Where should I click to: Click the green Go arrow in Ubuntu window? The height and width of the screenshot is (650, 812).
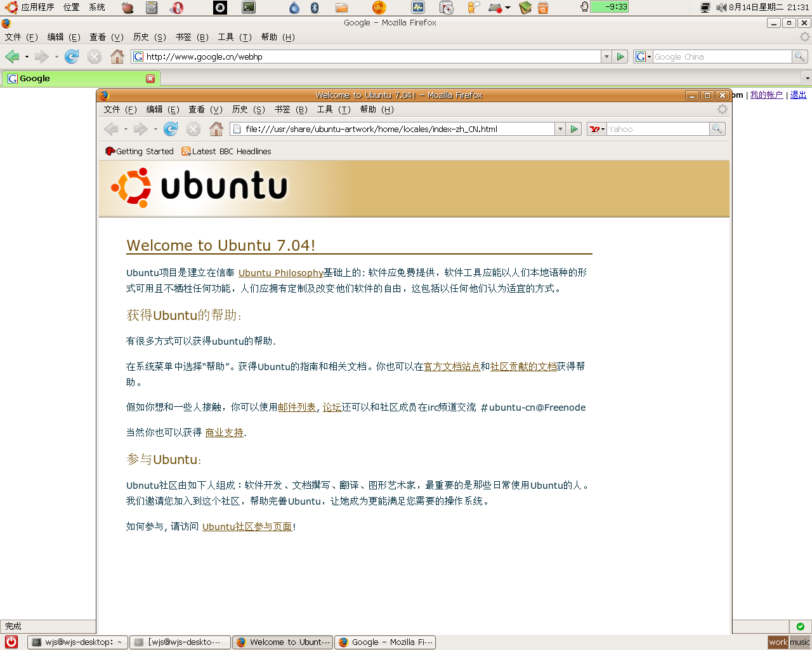574,129
